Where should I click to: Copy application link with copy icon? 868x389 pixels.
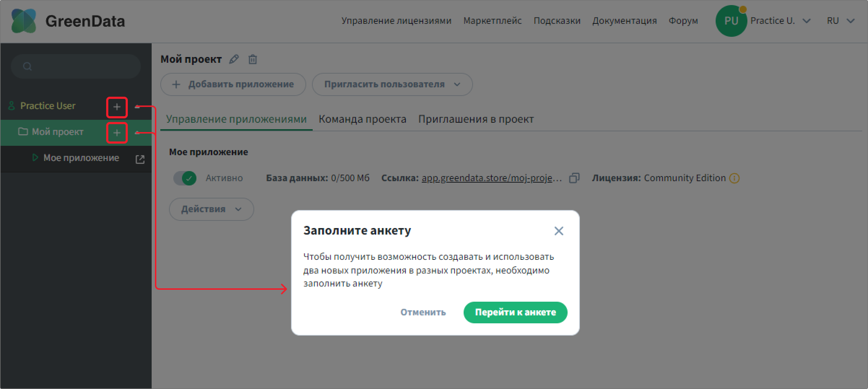pyautogui.click(x=574, y=178)
